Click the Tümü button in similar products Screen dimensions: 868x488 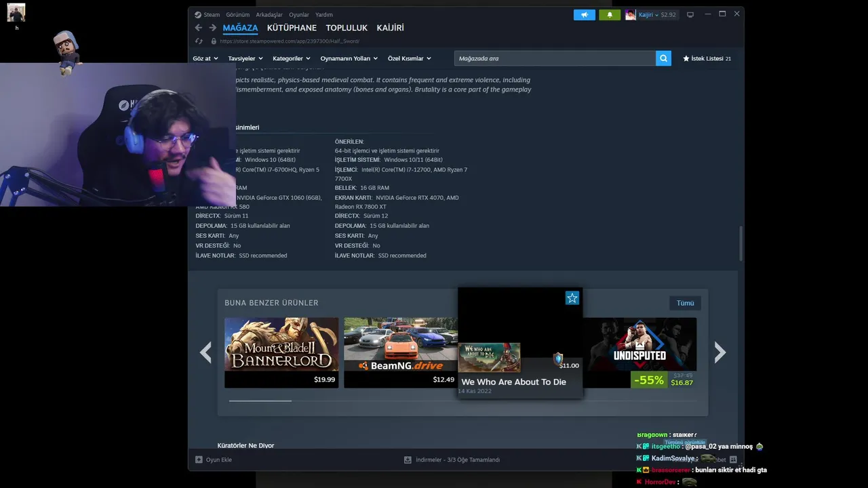pos(685,303)
